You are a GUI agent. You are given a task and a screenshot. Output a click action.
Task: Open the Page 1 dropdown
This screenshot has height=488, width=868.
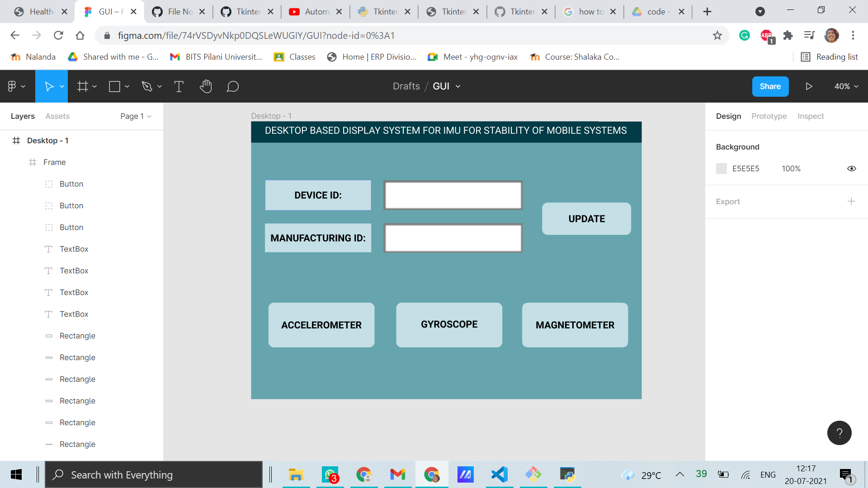coord(135,116)
